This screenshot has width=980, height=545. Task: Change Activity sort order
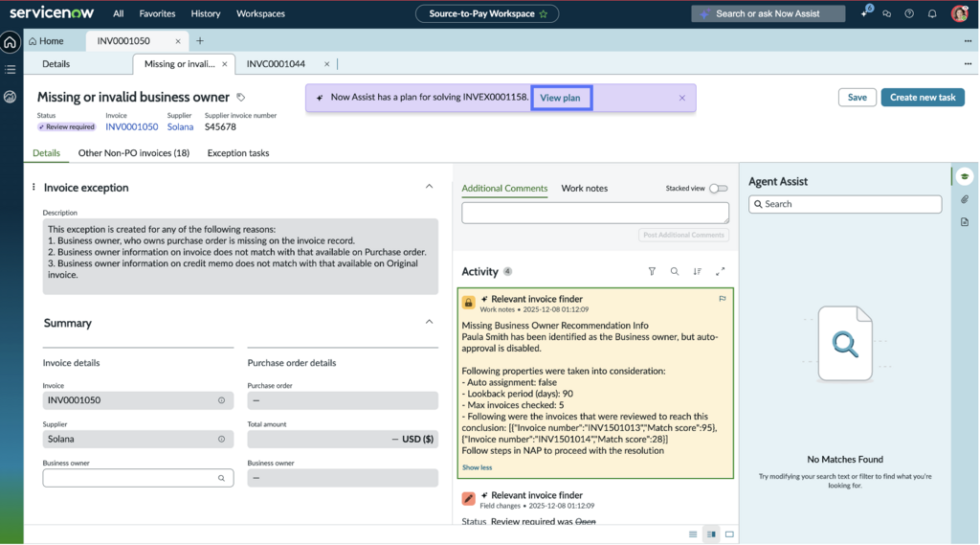click(x=697, y=271)
